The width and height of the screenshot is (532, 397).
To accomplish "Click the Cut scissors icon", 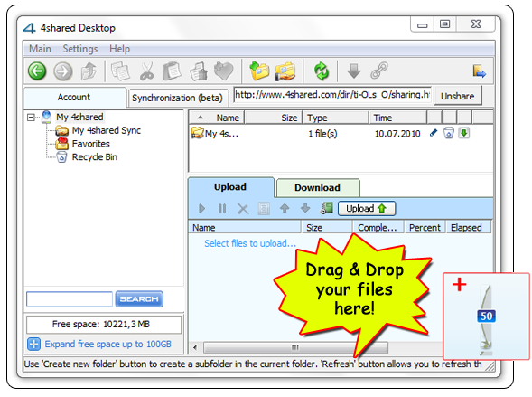I will point(146,71).
